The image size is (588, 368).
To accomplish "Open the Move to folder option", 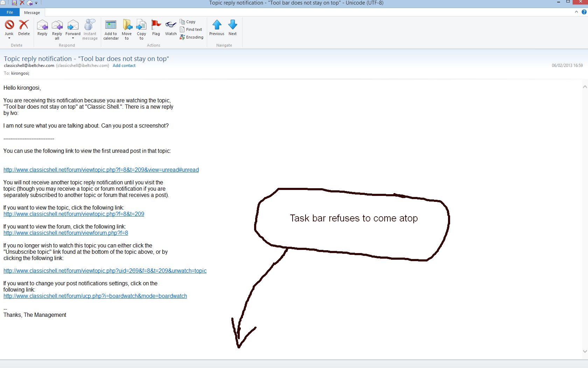I will coord(127,26).
